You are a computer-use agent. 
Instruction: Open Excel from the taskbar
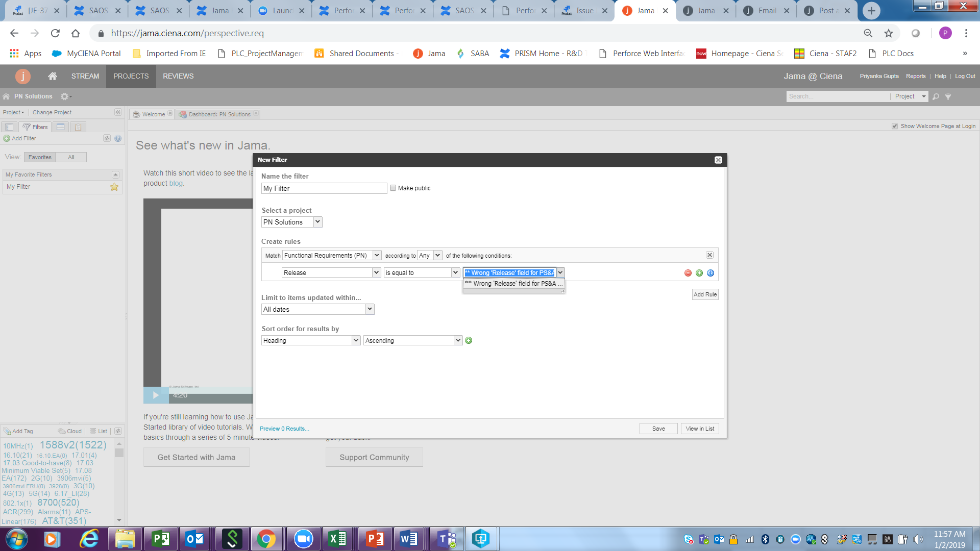point(337,539)
